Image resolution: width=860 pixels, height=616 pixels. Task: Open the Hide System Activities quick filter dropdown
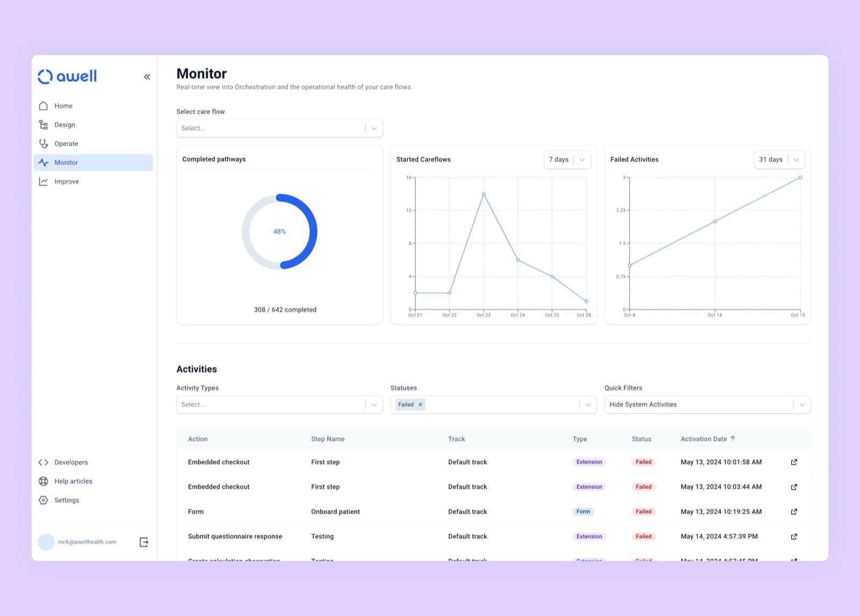[707, 405]
